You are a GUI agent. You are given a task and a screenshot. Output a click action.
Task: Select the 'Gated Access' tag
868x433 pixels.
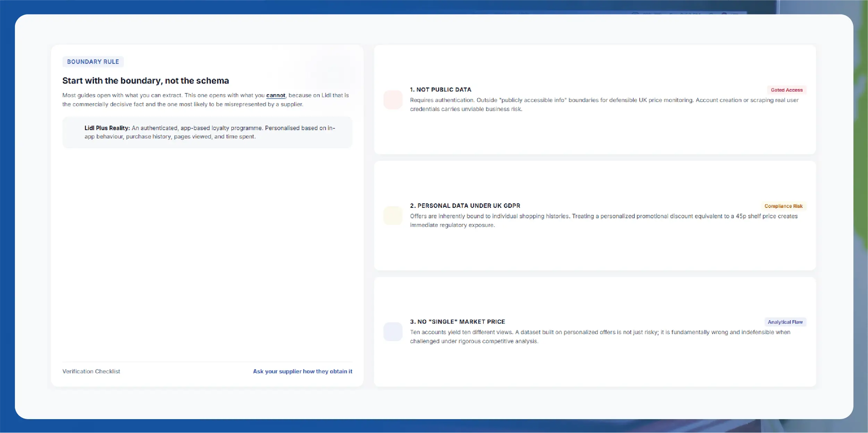coord(786,90)
